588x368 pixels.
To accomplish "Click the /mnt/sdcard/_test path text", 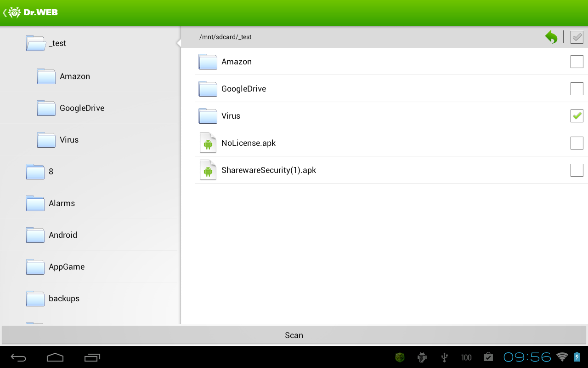I will 226,37.
